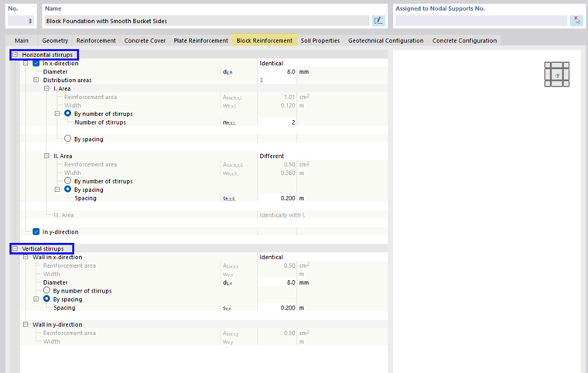Image resolution: width=588 pixels, height=373 pixels.
Task: Select By number of stirrups under II. Area
Action: 67,181
